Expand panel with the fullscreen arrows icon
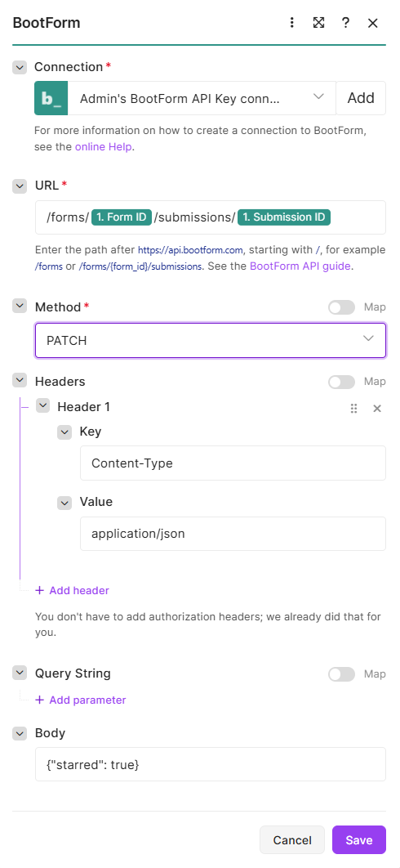 (x=318, y=23)
